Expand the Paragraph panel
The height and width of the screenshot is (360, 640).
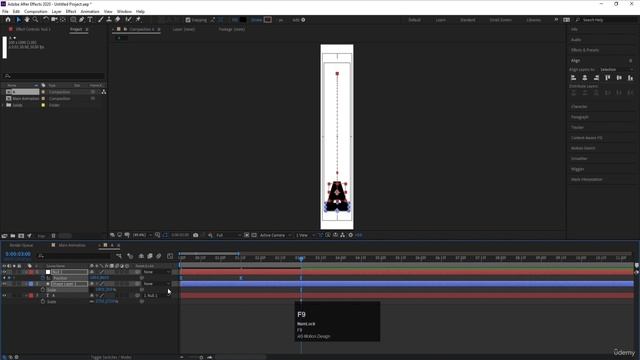click(x=580, y=117)
